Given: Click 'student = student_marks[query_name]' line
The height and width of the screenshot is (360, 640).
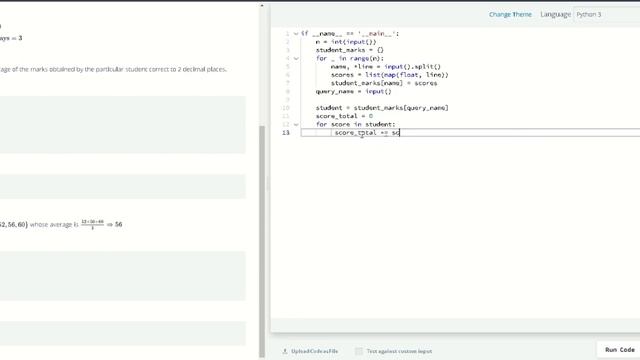Looking at the screenshot, I should pos(382,108).
